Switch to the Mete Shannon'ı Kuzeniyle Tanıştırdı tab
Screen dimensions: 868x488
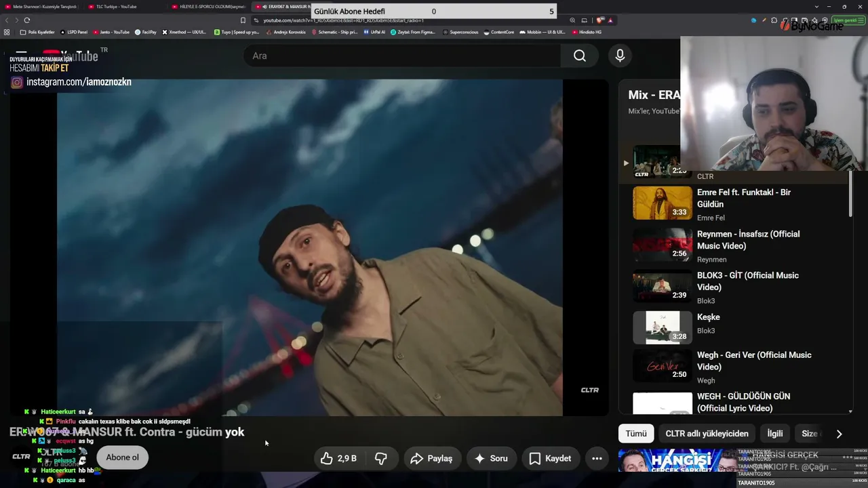pyautogui.click(x=41, y=7)
